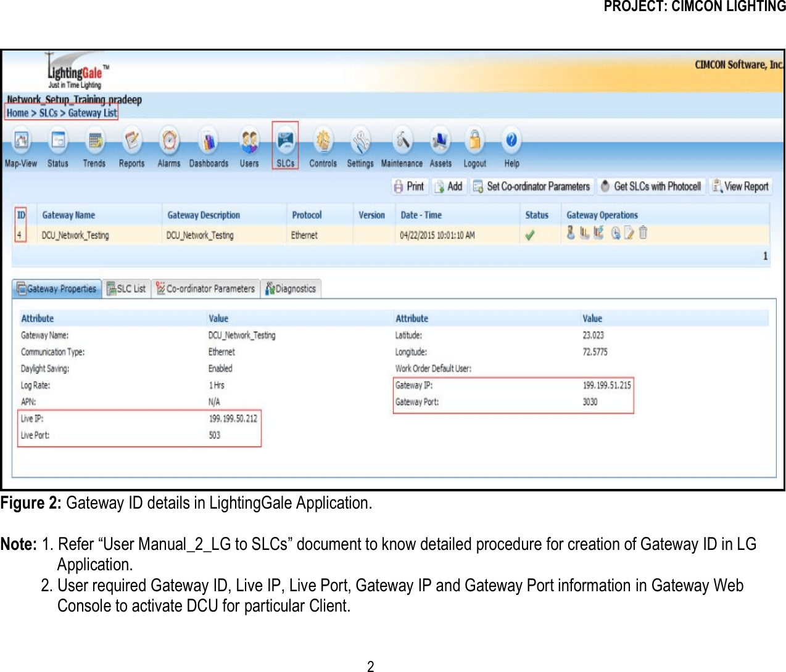This screenshot has width=786, height=672.
Task: Click Gateway Port value 3030
Action: pyautogui.click(x=590, y=402)
